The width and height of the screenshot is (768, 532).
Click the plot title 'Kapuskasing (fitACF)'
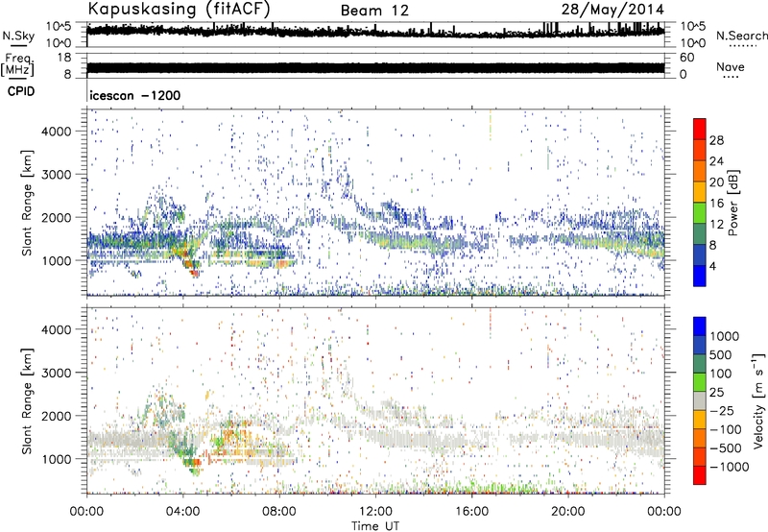tap(179, 10)
